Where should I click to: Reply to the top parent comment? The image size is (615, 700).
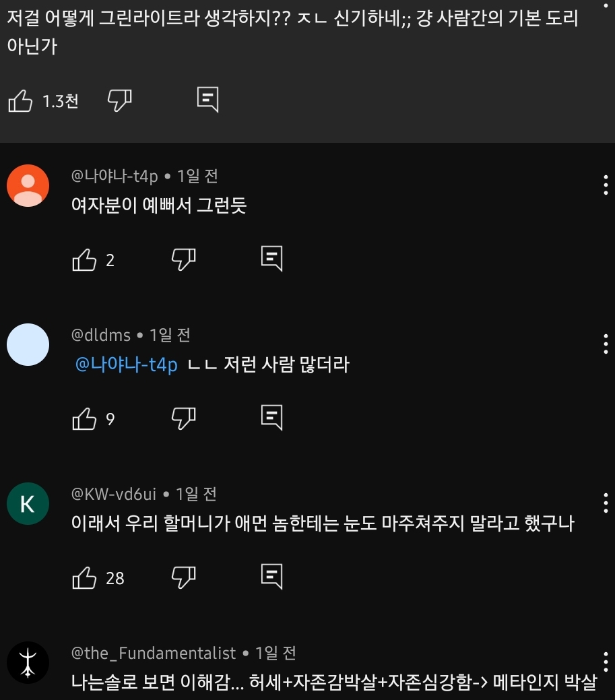point(207,100)
